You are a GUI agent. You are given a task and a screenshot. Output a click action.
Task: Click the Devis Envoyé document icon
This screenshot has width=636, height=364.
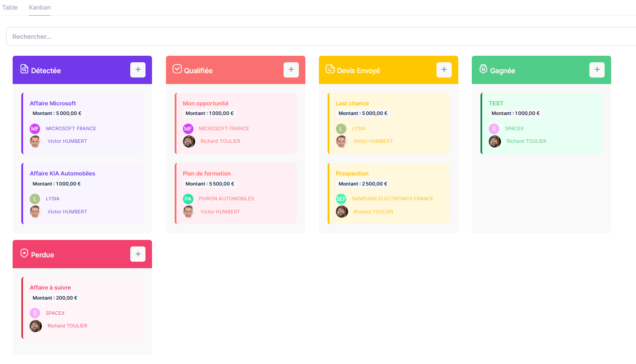pyautogui.click(x=330, y=69)
